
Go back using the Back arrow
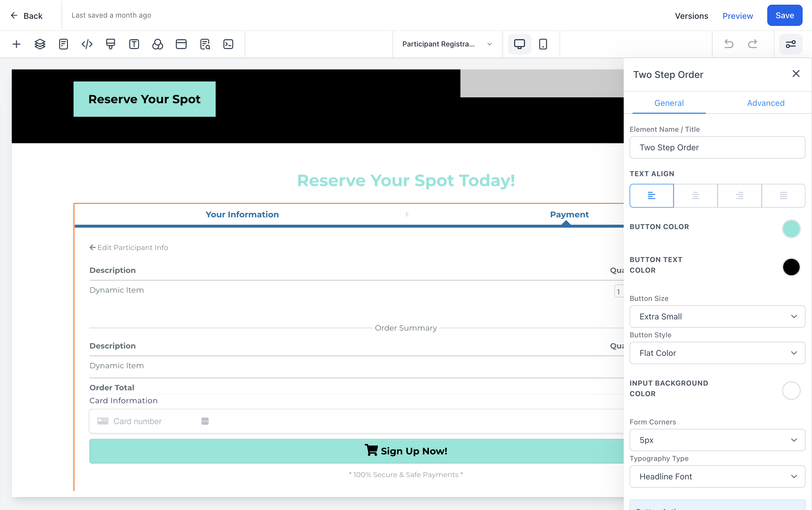pos(27,16)
